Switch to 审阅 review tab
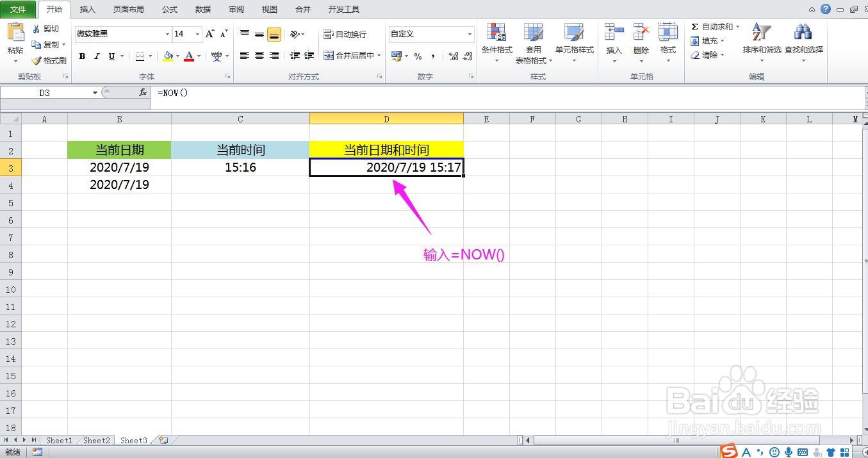Image resolution: width=868 pixels, height=458 pixels. 236,10
